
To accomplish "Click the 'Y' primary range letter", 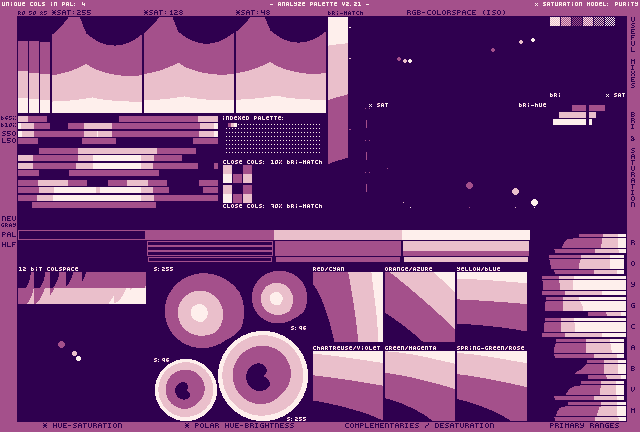I will coord(633,285).
